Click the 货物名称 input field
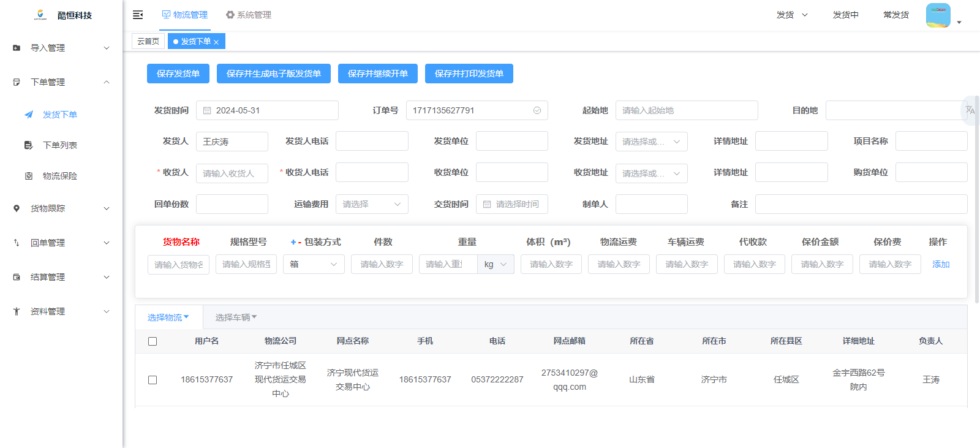Image resolution: width=980 pixels, height=448 pixels. coord(178,265)
